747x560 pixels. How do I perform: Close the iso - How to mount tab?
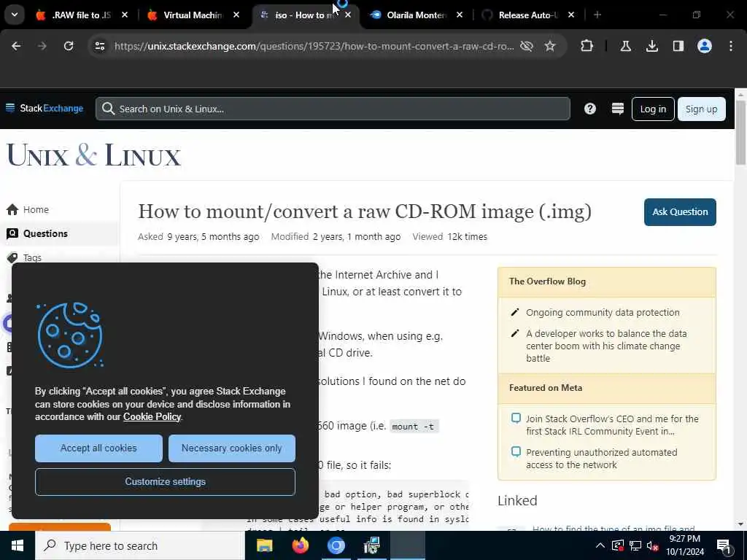click(348, 15)
